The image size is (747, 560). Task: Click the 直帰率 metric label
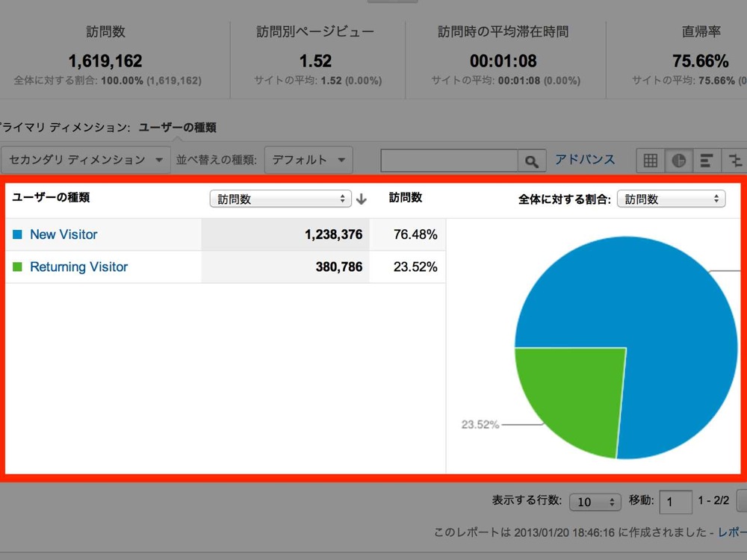pos(701,32)
